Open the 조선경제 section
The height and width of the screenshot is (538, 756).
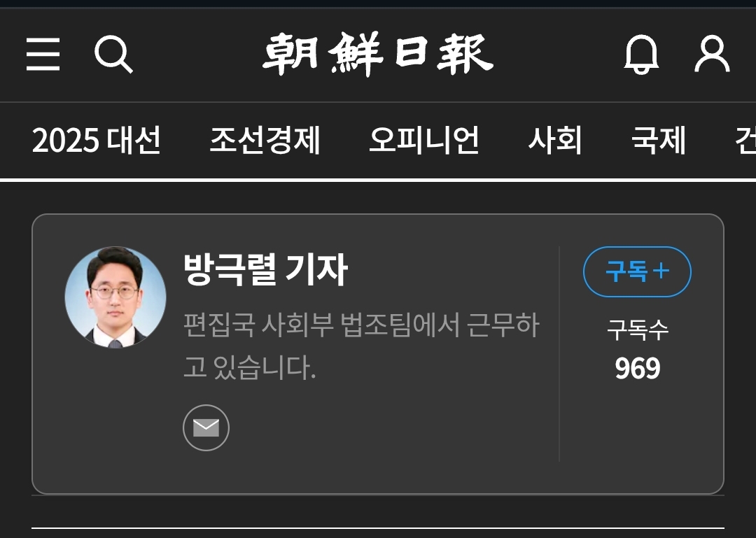click(265, 141)
